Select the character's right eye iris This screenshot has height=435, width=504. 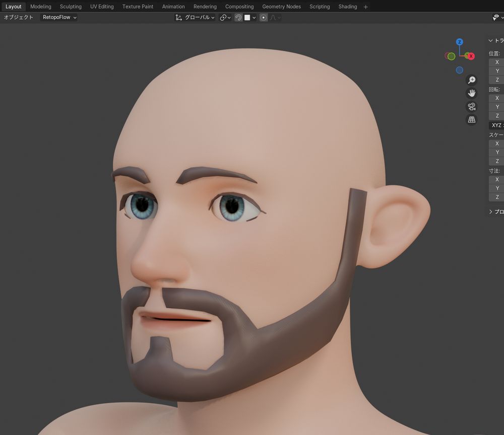[142, 205]
